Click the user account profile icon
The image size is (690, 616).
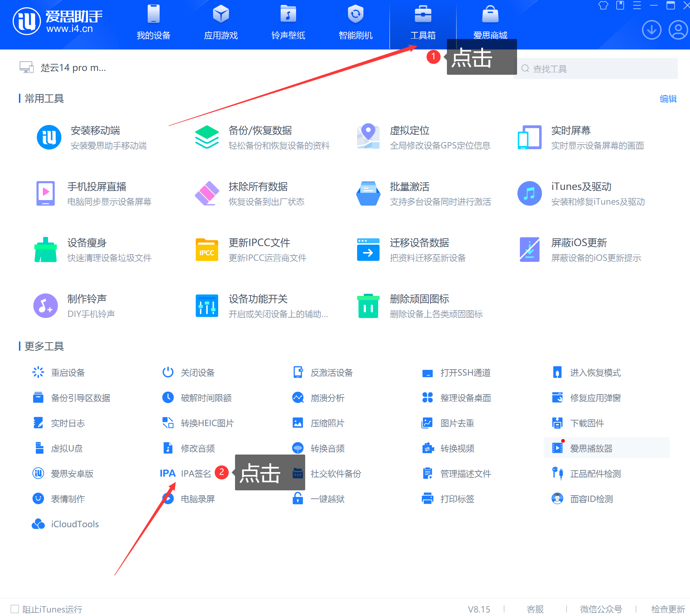click(x=678, y=30)
